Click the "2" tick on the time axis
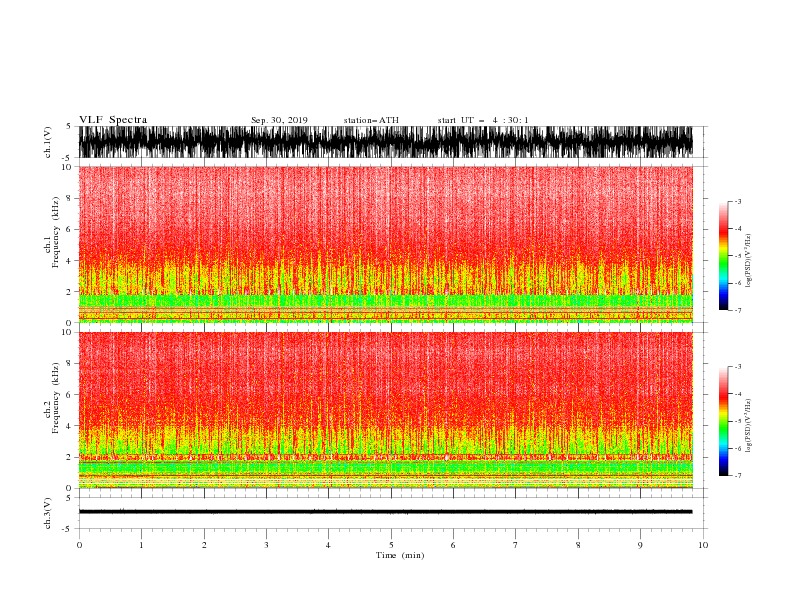The image size is (792, 612). (x=204, y=545)
